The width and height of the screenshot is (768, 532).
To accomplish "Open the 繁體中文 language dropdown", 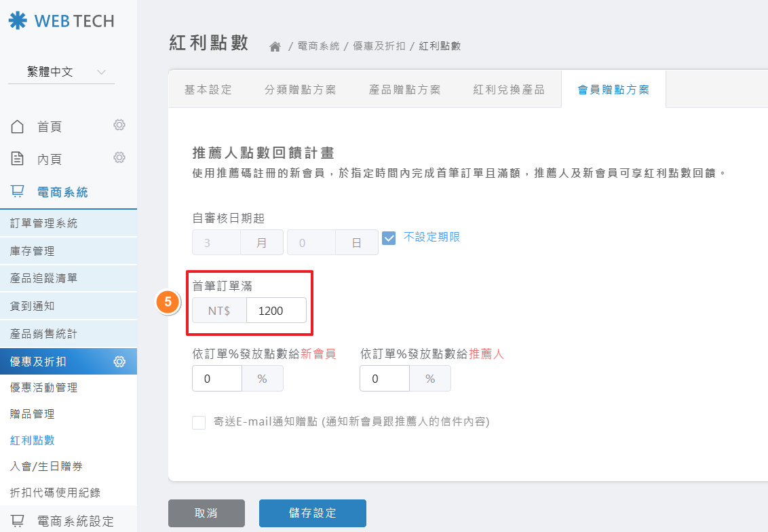I will (x=61, y=72).
